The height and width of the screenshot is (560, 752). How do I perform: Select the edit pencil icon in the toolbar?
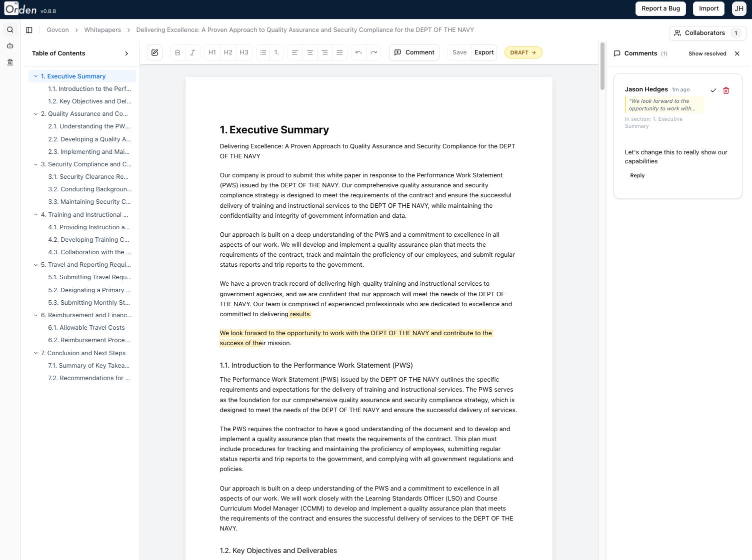point(154,52)
